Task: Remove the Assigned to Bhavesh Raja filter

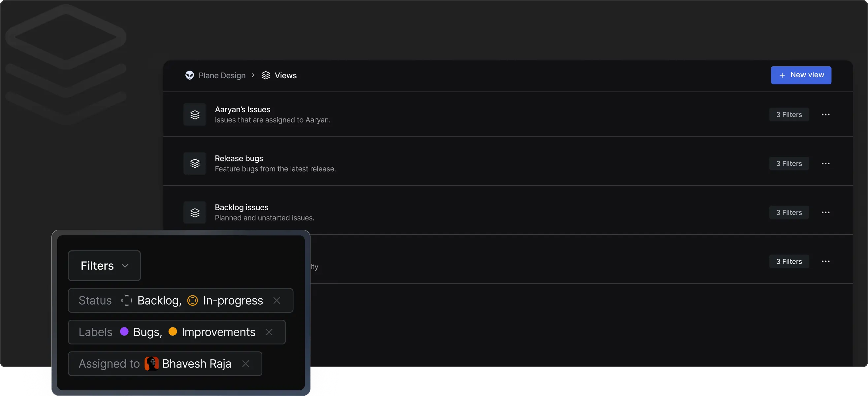Action: pos(246,364)
